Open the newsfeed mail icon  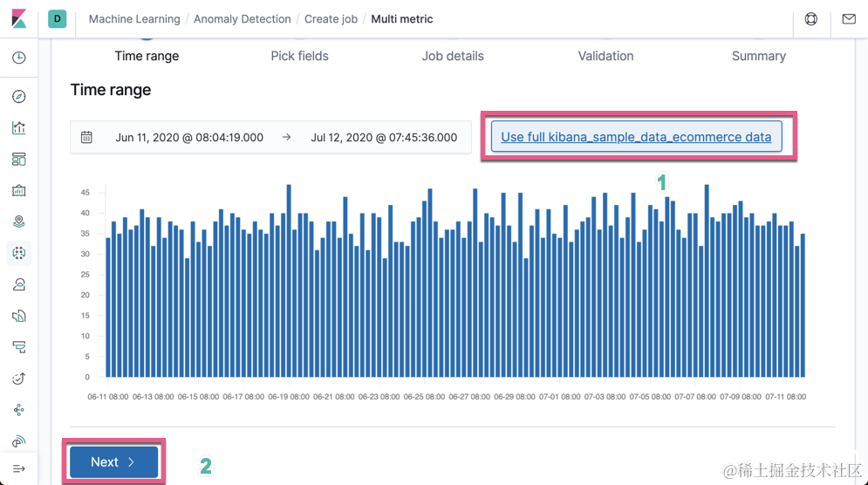point(849,19)
